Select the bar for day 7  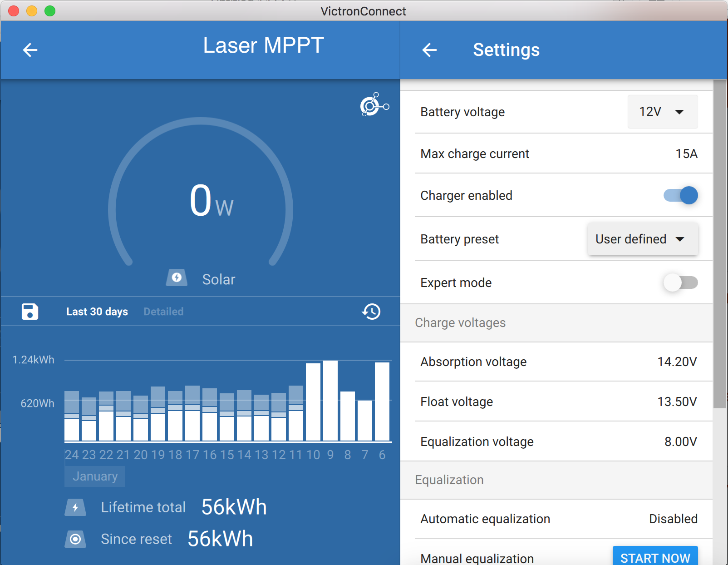(x=365, y=421)
